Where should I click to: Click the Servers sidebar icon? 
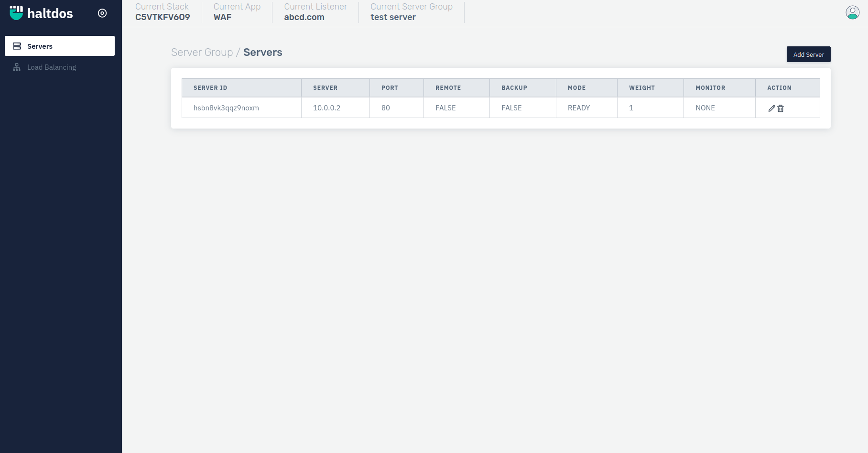[x=17, y=46]
